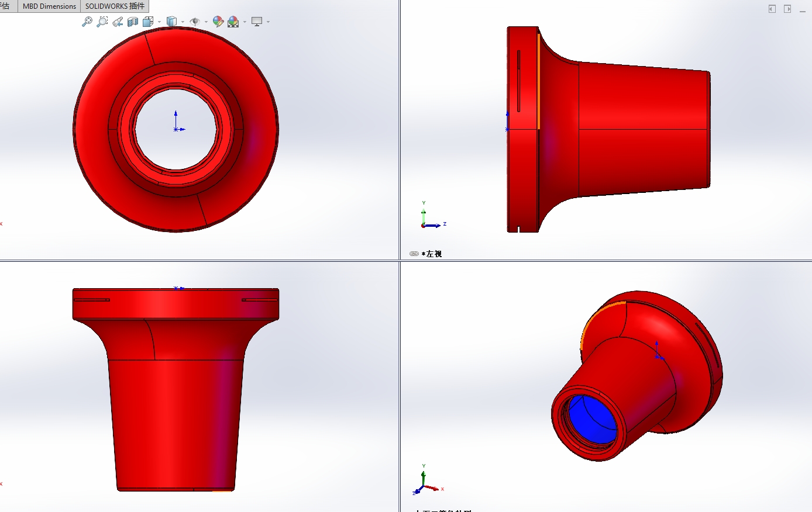Open Edit Appearance color ball tool
Screen dimensions: 812x512
[x=218, y=22]
